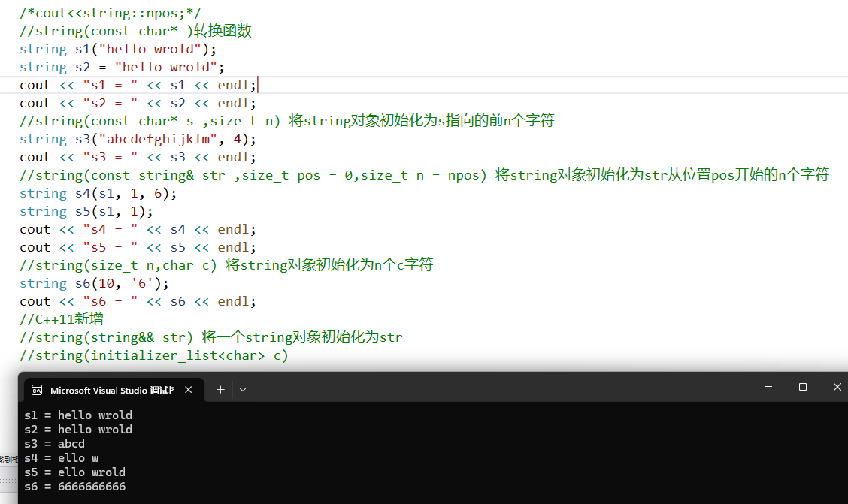Place cursor on cout s1 line

(138, 85)
